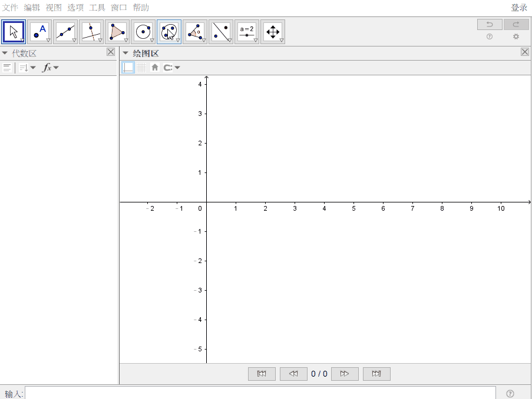Click the 输入 command input field
The height and width of the screenshot is (399, 532).
coord(260,393)
